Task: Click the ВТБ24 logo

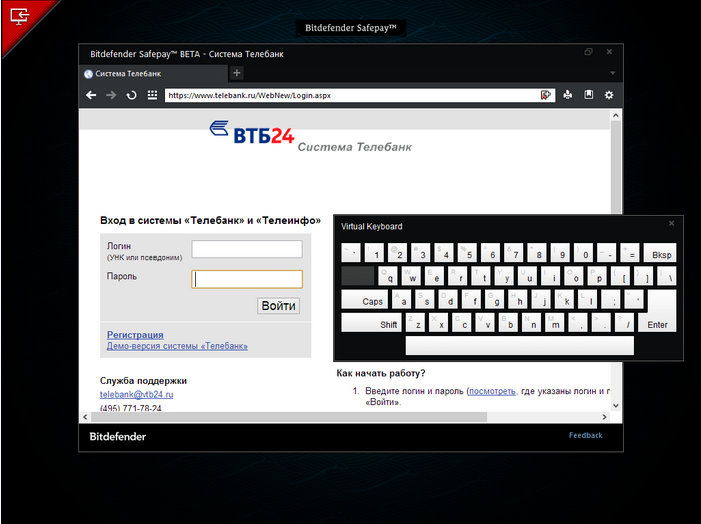Action: click(252, 132)
